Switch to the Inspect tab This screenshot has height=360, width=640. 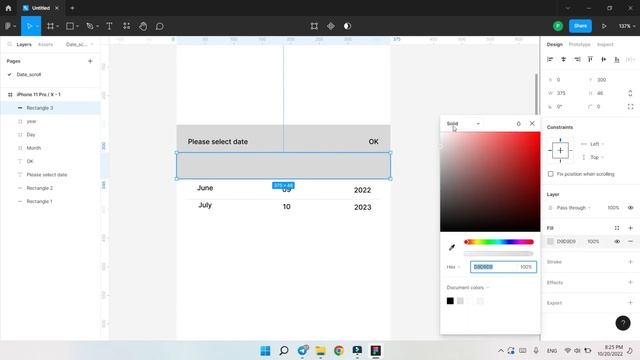coord(605,44)
